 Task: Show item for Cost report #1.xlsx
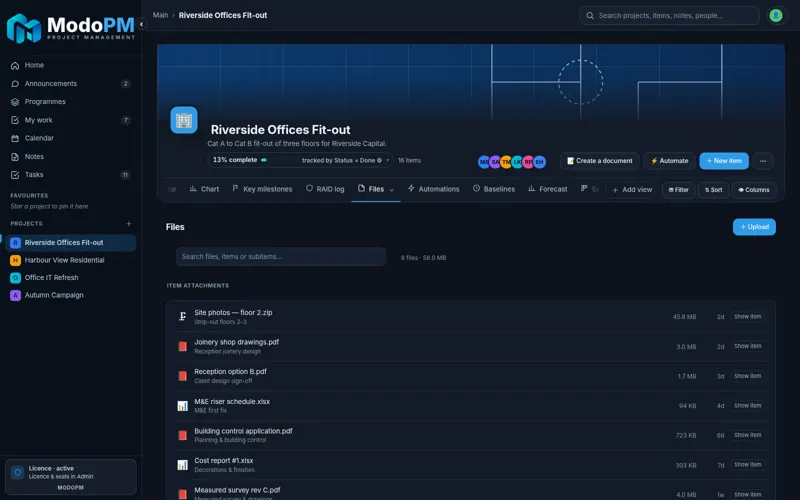pos(747,465)
